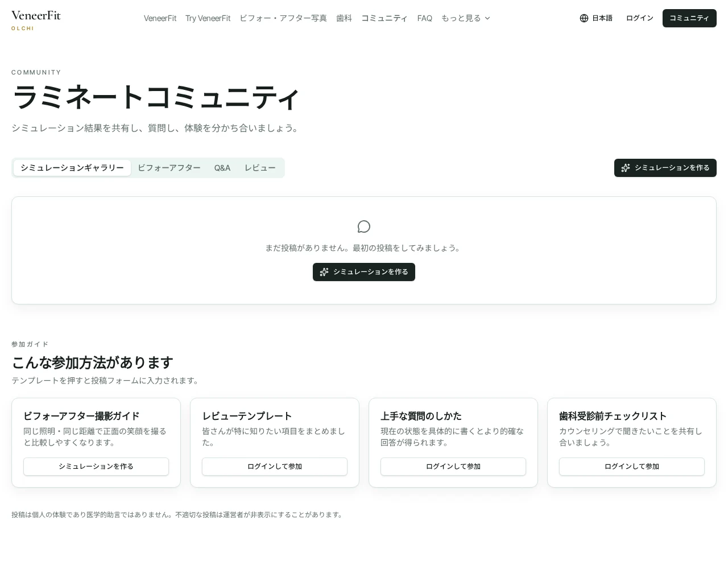Click the ラミネートコミュニティ page heading
The width and height of the screenshot is (728, 569).
click(x=155, y=97)
